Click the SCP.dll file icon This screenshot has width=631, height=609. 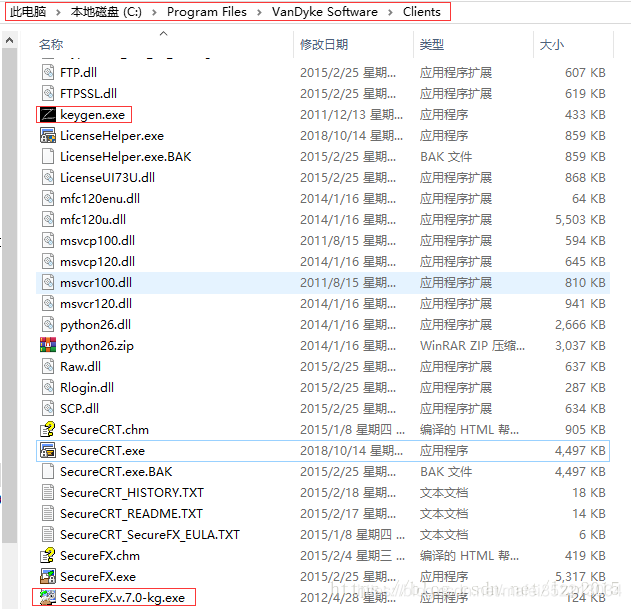[48, 408]
